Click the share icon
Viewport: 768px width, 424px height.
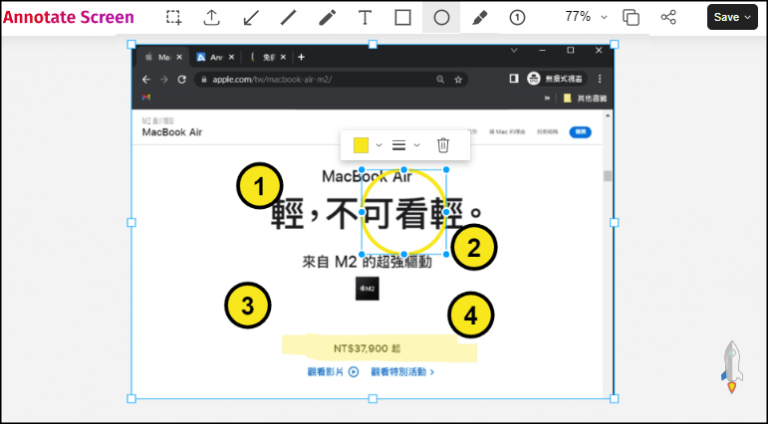click(x=669, y=17)
